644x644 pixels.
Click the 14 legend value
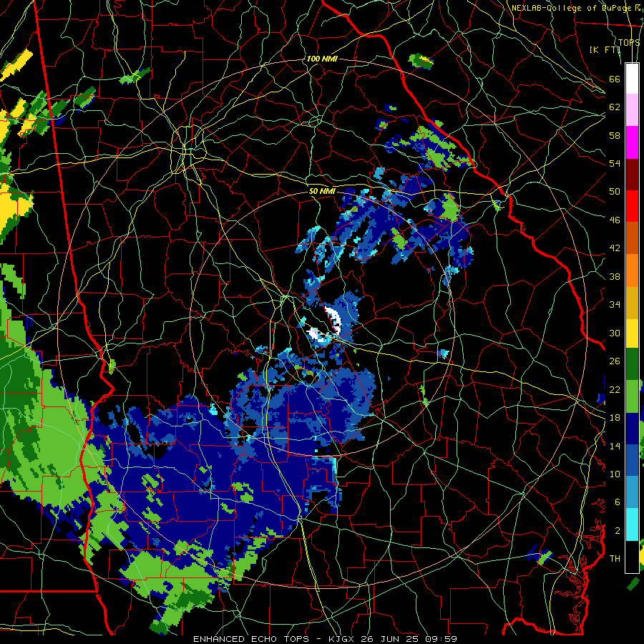(615, 446)
